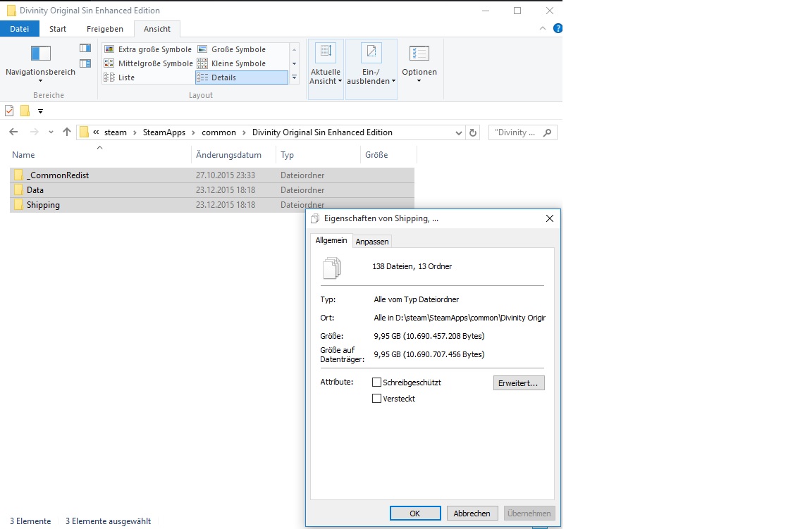Expand the breadcrumb overflow chevron

pyautogui.click(x=96, y=132)
